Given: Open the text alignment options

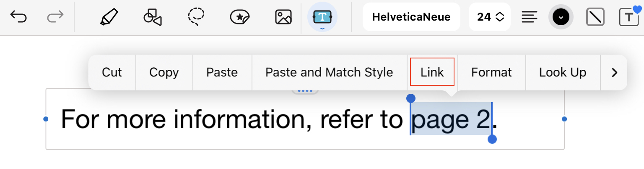Looking at the screenshot, I should click(530, 17).
